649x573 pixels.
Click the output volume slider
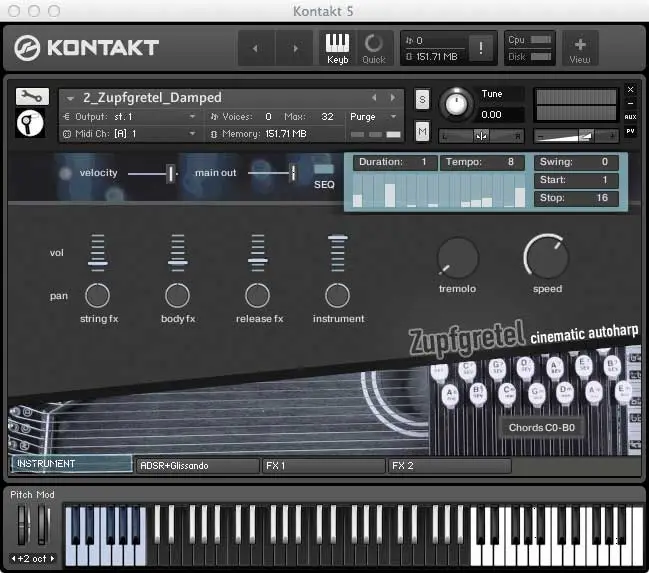click(575, 136)
